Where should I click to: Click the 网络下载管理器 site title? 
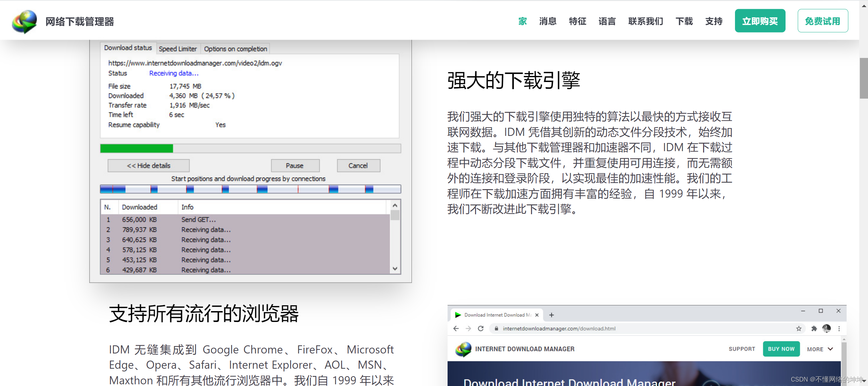point(80,22)
